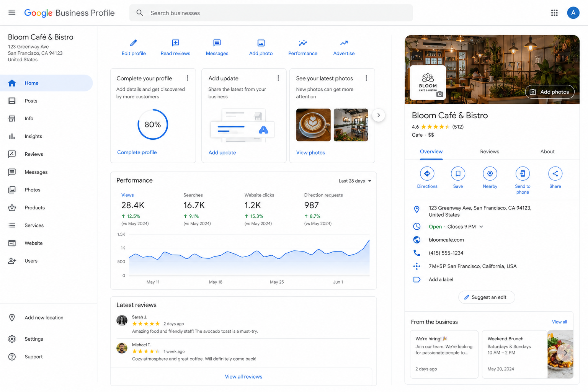Click bloomcafe.com website text
Viewport: 588px width, 392px height.
coord(446,240)
